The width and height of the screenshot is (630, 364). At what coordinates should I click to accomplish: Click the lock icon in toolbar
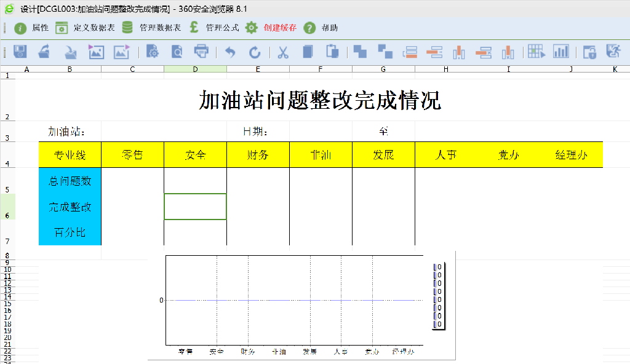pyautogui.click(x=589, y=52)
